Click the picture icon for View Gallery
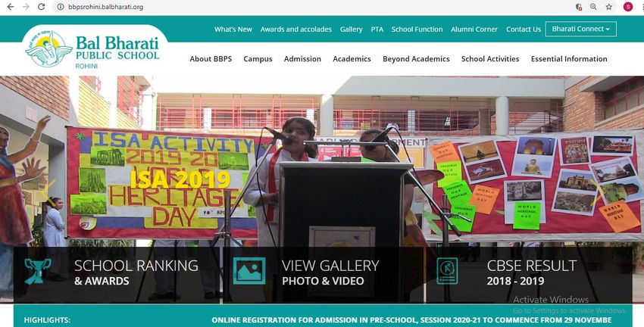Image resolution: width=644 pixels, height=327 pixels. 249,271
